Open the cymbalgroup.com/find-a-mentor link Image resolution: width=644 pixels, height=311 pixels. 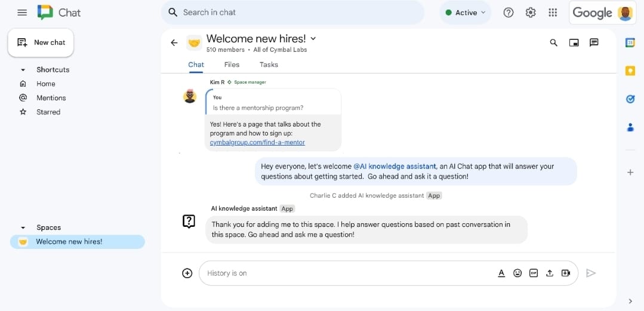tap(257, 142)
